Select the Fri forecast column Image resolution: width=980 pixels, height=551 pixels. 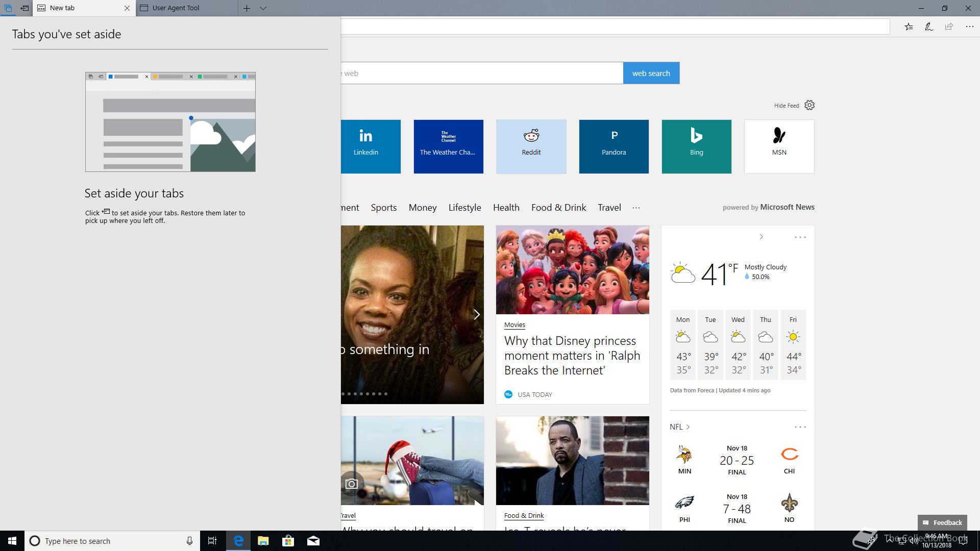(793, 345)
